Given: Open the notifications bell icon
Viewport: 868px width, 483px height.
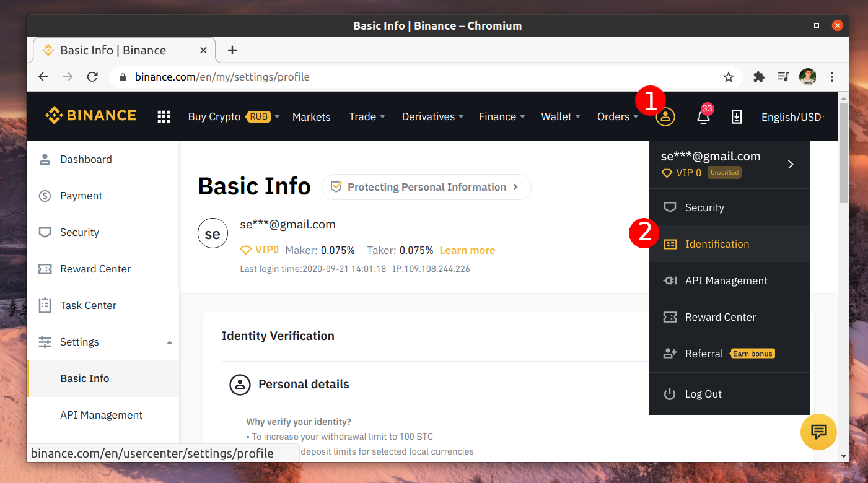Looking at the screenshot, I should click(703, 116).
